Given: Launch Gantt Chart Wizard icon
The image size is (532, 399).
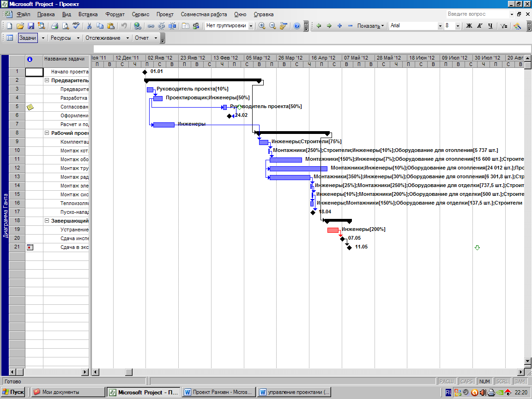Looking at the screenshot, I should tap(517, 26).
